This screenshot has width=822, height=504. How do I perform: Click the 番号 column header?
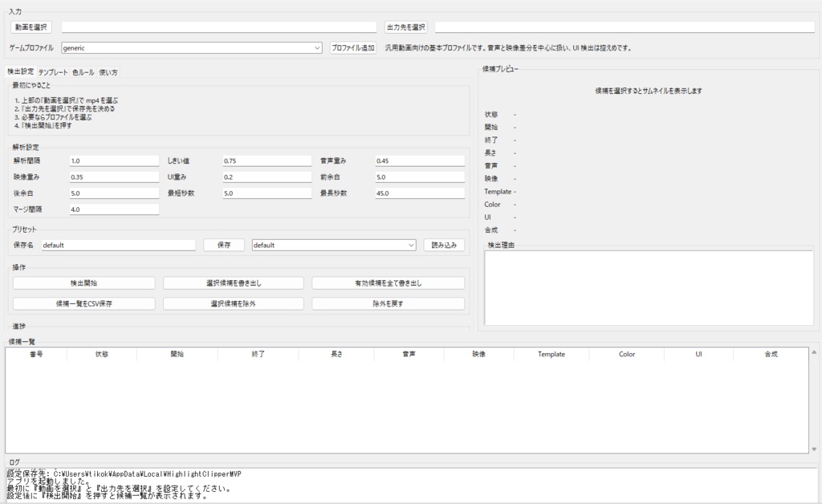click(x=36, y=354)
